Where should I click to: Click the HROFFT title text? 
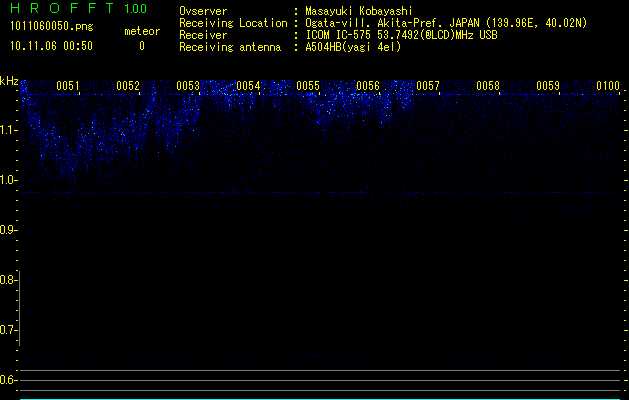pyautogui.click(x=62, y=8)
